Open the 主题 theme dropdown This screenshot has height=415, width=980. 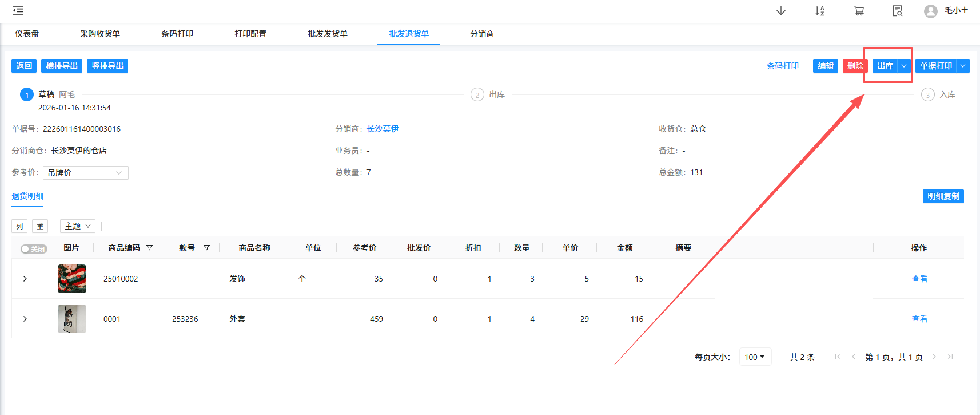(x=78, y=226)
